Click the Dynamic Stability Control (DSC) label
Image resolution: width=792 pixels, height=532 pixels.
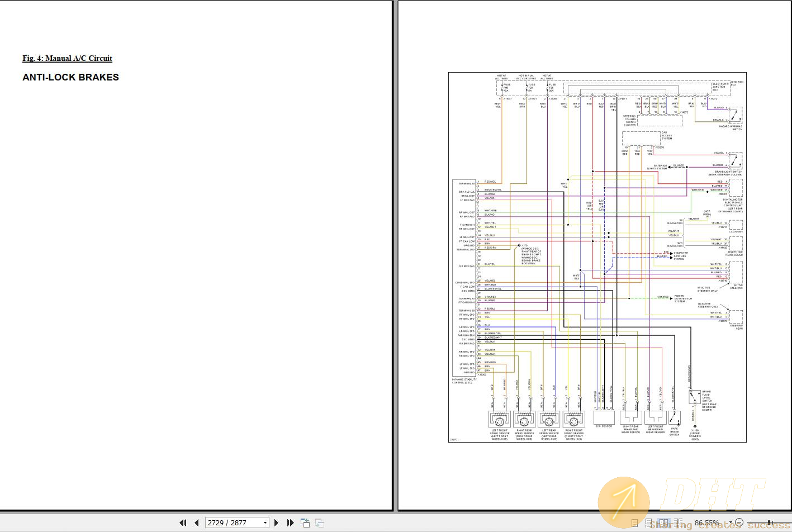(x=464, y=381)
